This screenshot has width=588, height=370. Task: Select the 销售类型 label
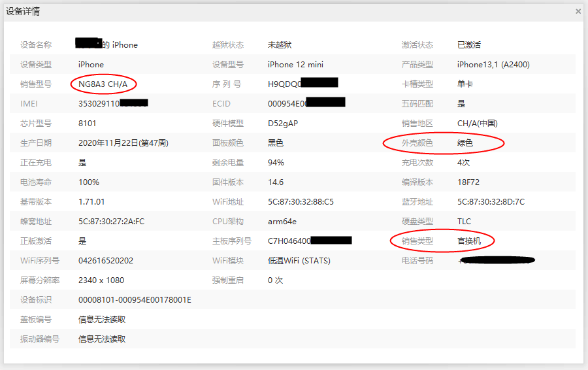[x=417, y=241]
